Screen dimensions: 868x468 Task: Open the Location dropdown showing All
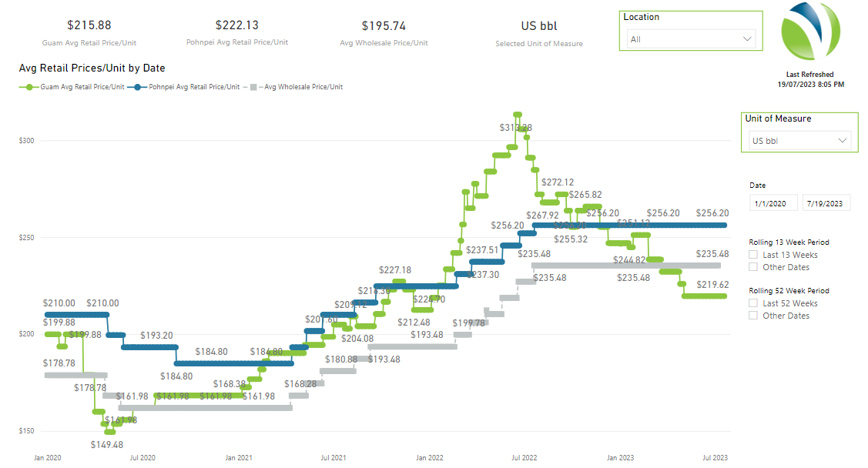click(x=690, y=38)
